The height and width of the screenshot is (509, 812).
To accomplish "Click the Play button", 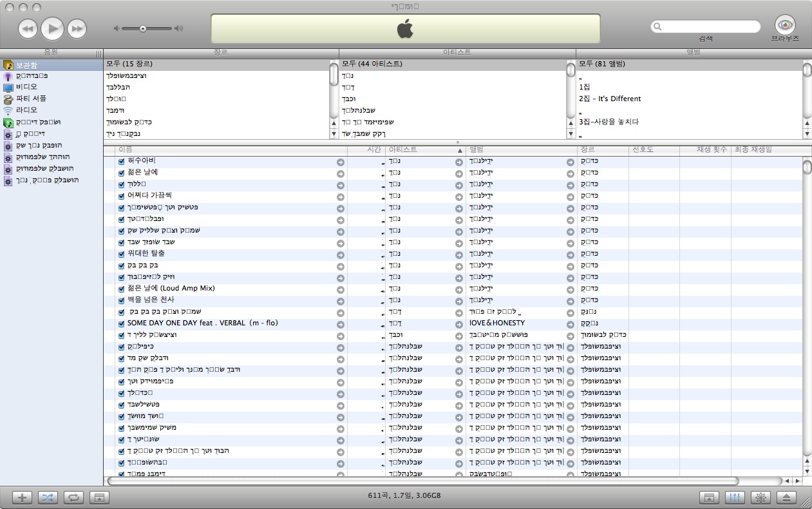I will (x=53, y=28).
